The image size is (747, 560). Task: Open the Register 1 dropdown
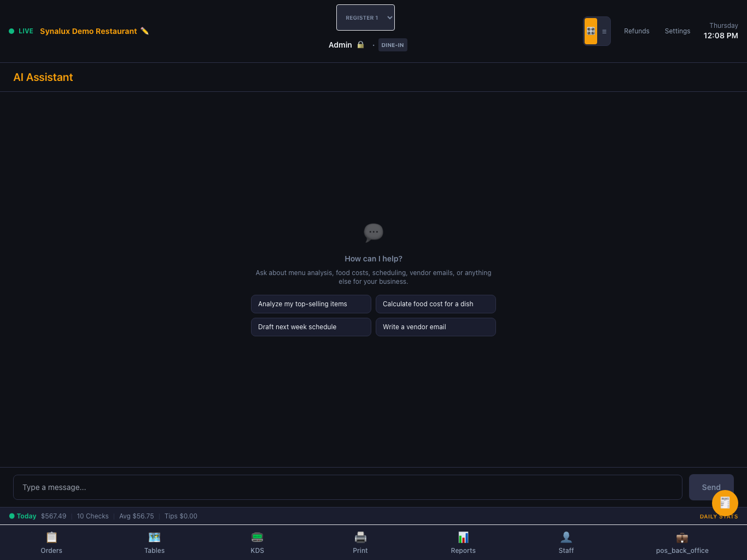[x=365, y=17]
